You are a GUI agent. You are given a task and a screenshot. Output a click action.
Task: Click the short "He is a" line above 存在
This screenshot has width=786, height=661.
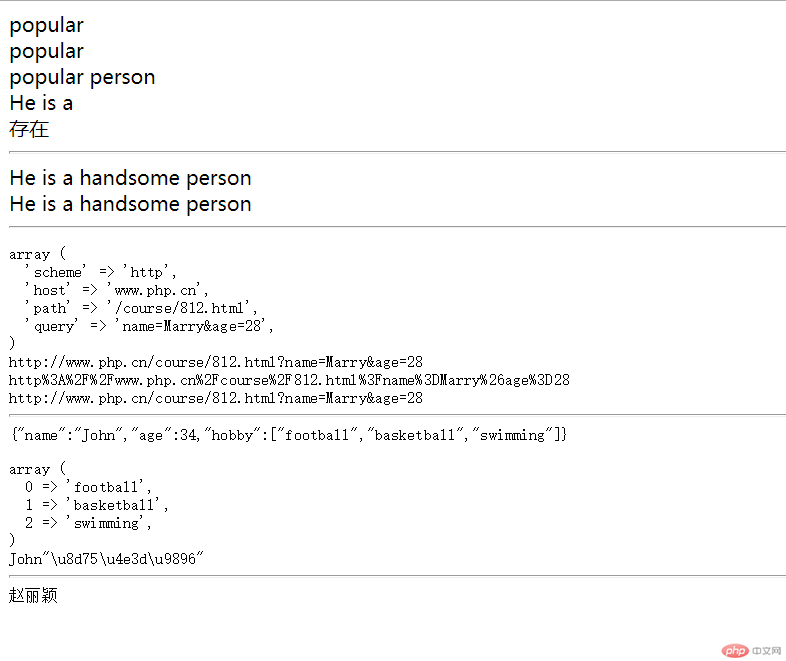41,103
